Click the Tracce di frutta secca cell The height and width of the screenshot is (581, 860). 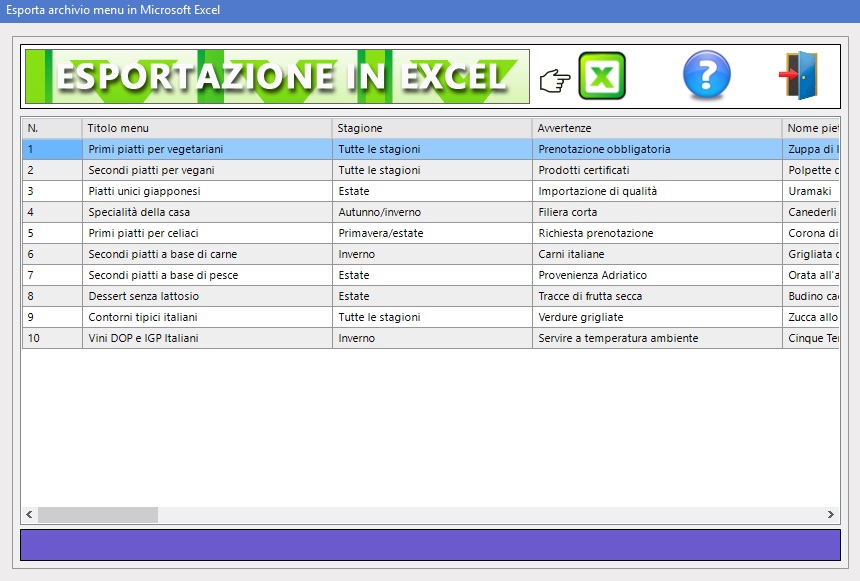(657, 296)
